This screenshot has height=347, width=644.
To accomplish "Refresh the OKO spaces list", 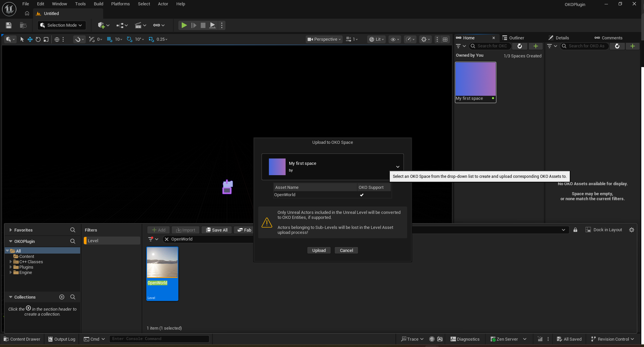I will pyautogui.click(x=520, y=46).
